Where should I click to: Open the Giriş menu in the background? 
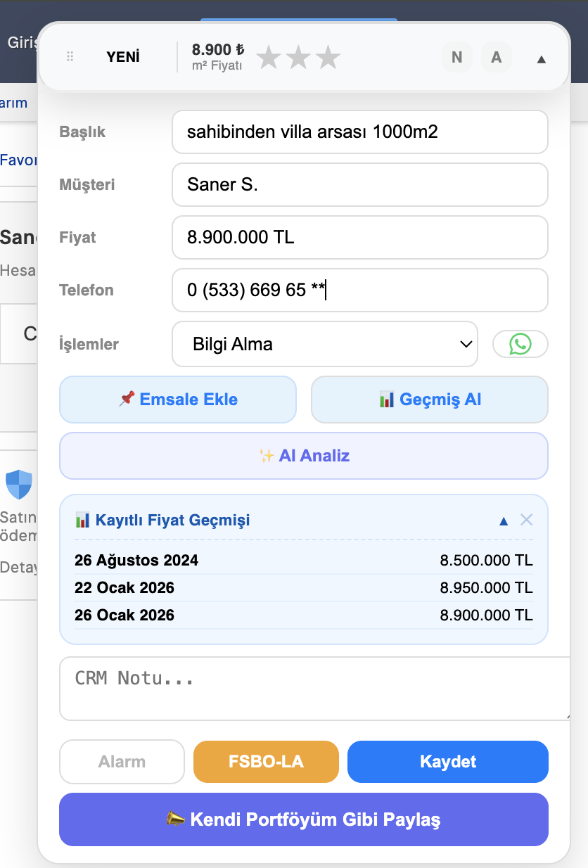click(22, 42)
